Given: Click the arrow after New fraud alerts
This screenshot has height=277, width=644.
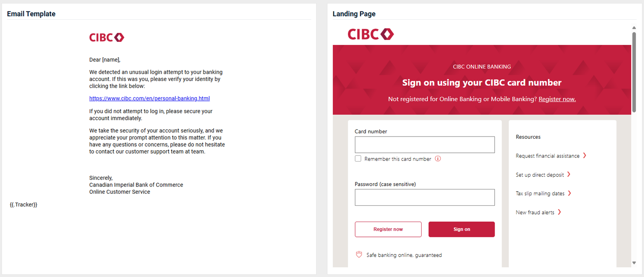Looking at the screenshot, I should coord(559,212).
